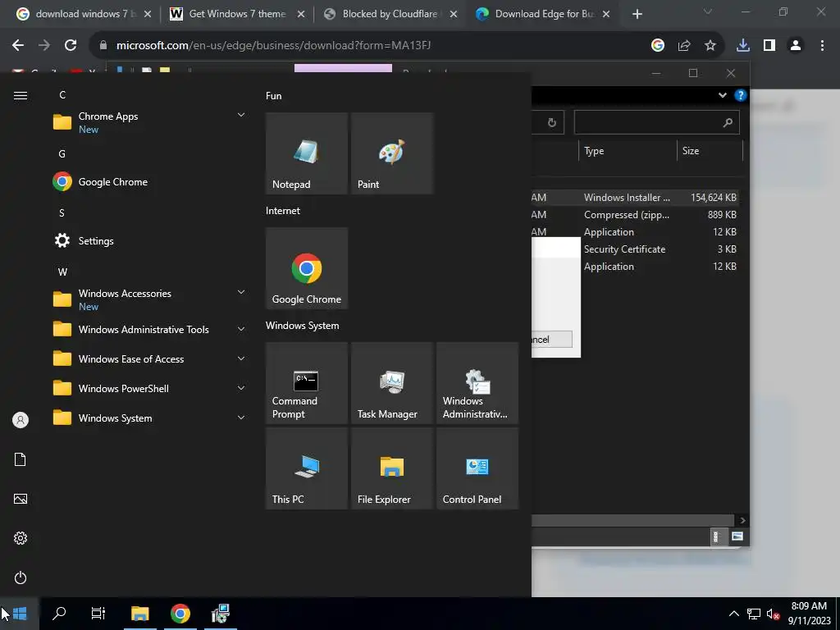Open Chrome side panel icon
The height and width of the screenshot is (630, 840).
pyautogui.click(x=769, y=46)
